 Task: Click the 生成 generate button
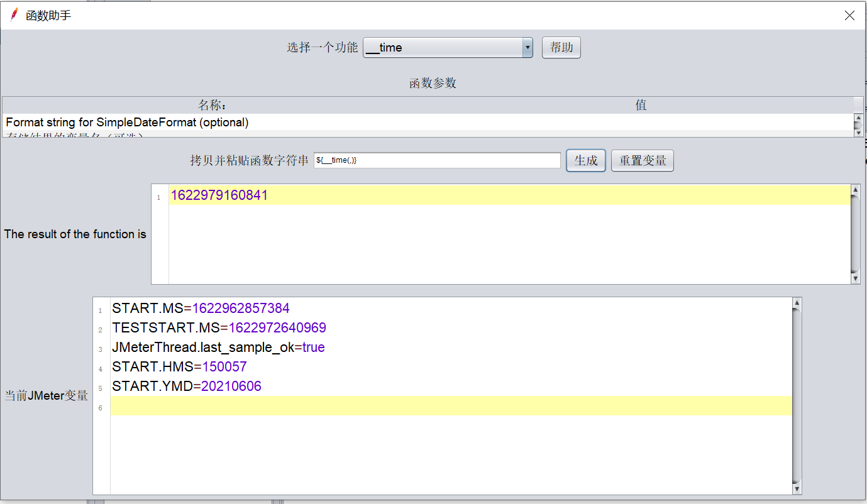(x=586, y=161)
